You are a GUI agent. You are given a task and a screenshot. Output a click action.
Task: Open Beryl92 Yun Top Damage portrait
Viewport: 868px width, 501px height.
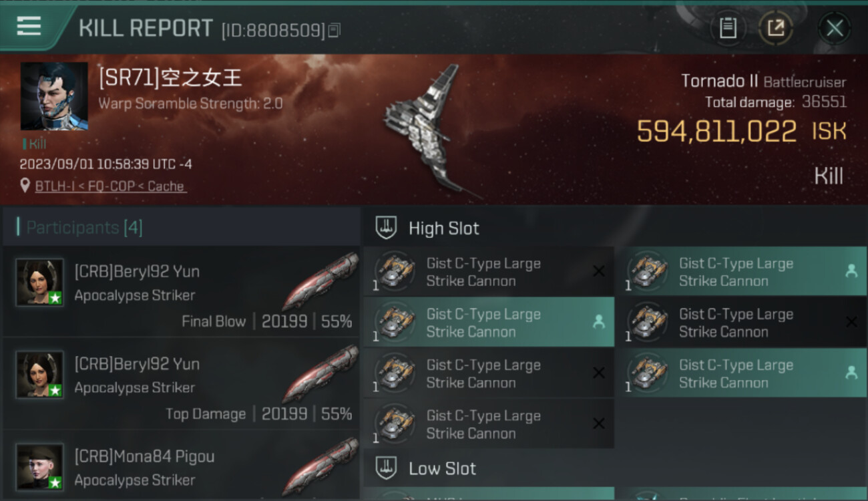40,374
